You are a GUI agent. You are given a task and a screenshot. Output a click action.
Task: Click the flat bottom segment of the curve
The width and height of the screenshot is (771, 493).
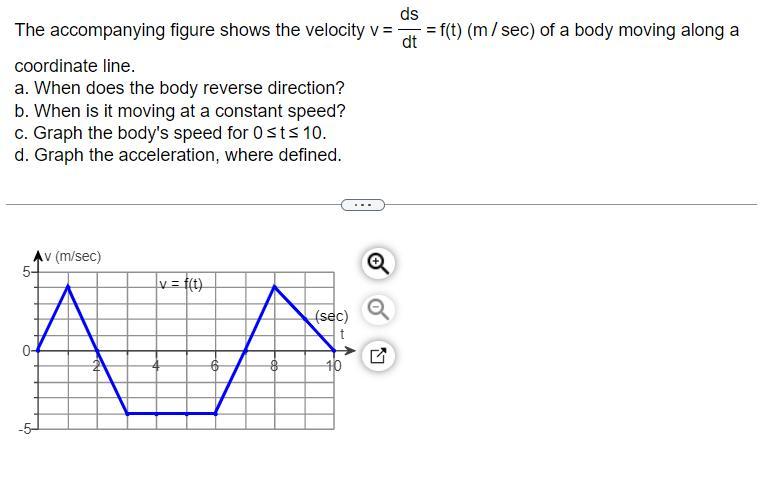(170, 412)
